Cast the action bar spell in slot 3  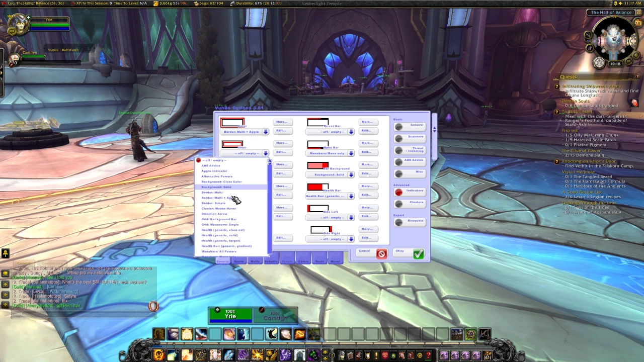[x=187, y=355]
